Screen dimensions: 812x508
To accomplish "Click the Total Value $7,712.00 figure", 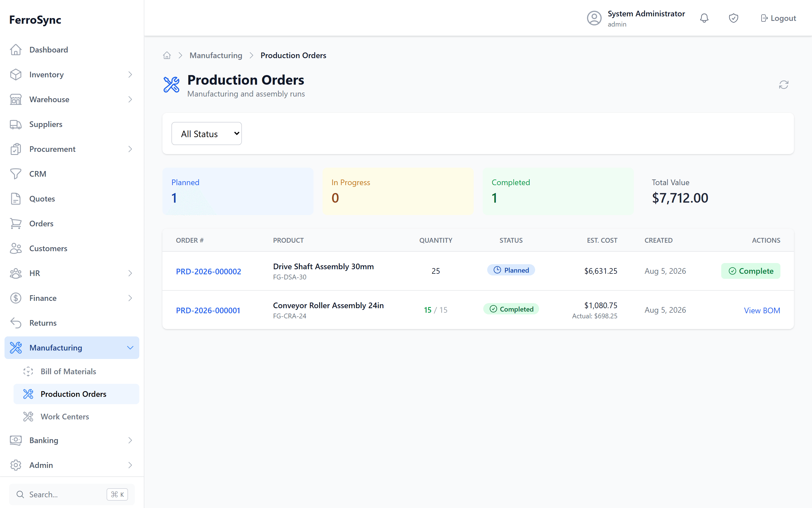I will (680, 198).
